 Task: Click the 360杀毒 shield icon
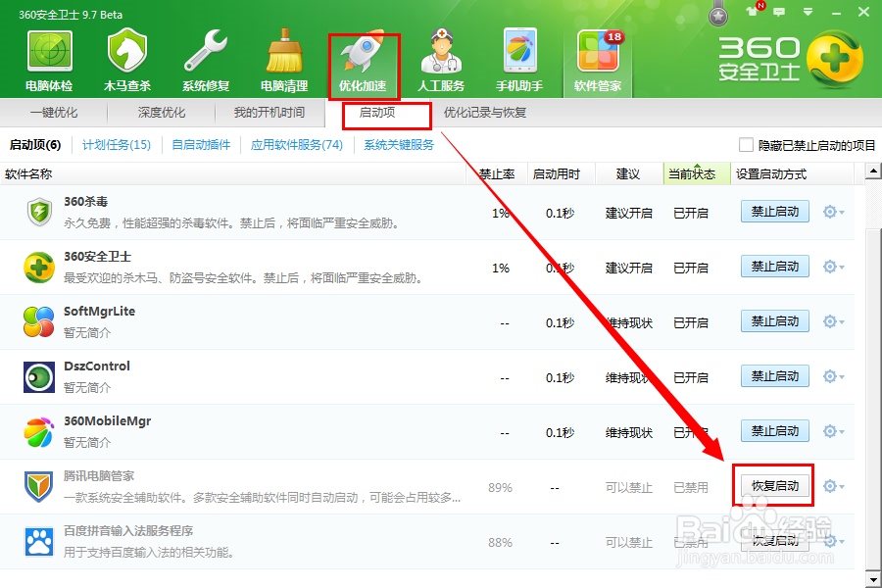click(x=39, y=212)
